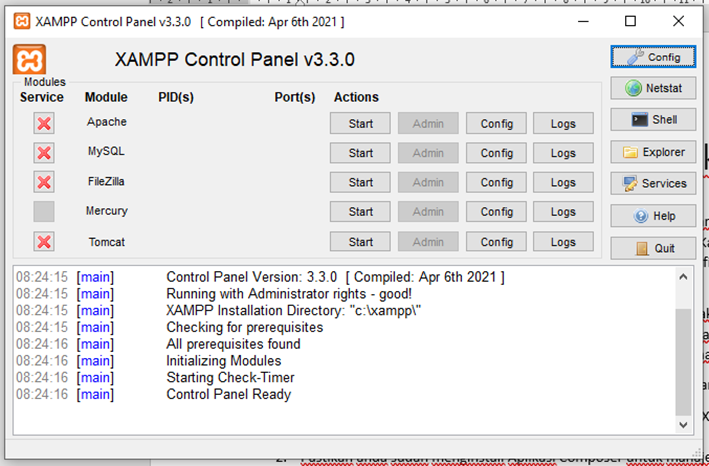Screen dimensions: 709x466
Task: Close the XAMPP window with X
Action: pyautogui.click(x=678, y=21)
